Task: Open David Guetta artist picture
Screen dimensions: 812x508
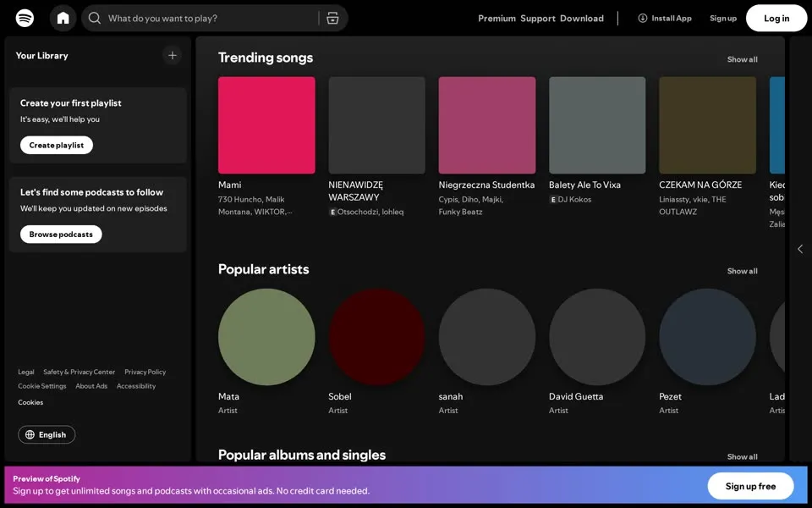Action: [x=597, y=337]
